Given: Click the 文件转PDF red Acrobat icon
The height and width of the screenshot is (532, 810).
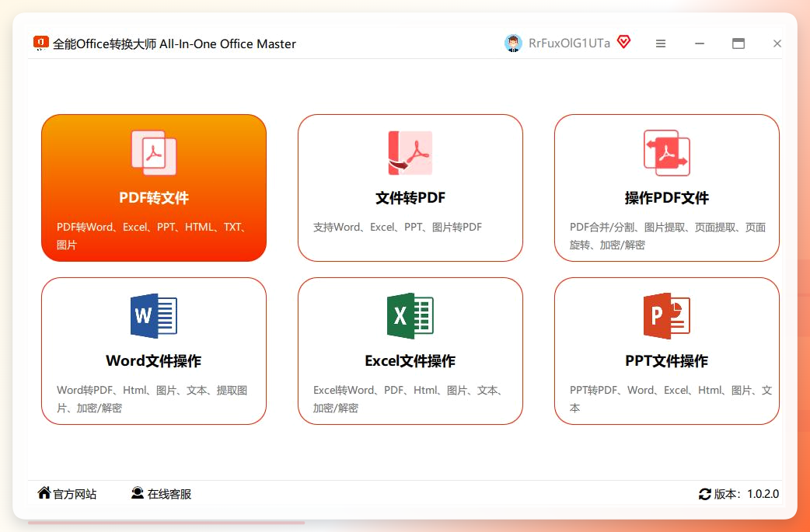Looking at the screenshot, I should [410, 153].
